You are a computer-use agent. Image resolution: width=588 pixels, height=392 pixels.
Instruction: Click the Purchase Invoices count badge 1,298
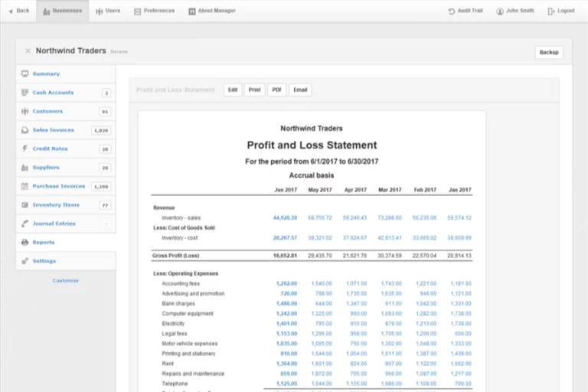[101, 187]
